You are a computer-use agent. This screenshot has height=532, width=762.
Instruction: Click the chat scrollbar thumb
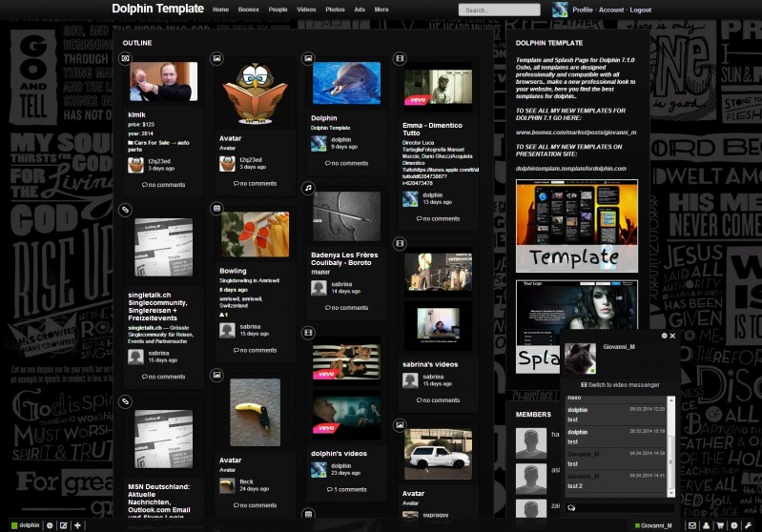click(x=671, y=462)
